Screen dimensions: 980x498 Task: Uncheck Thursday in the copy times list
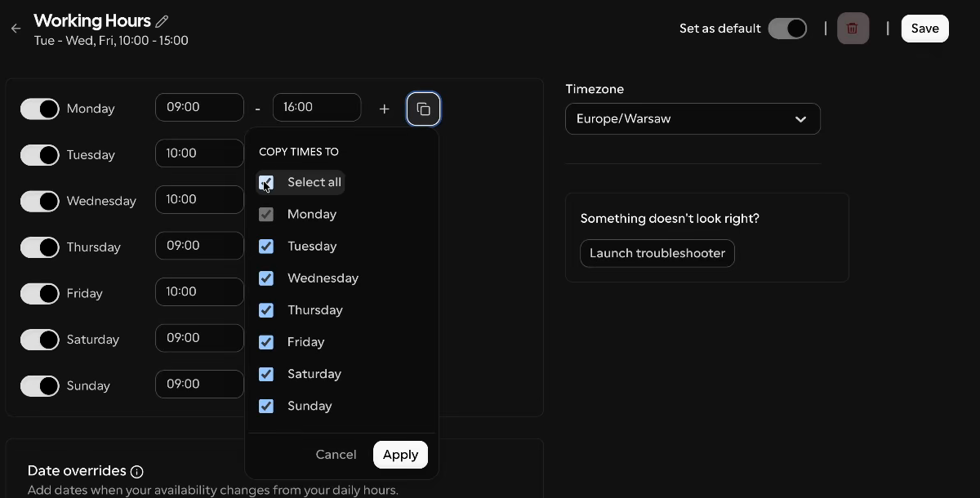pyautogui.click(x=266, y=310)
